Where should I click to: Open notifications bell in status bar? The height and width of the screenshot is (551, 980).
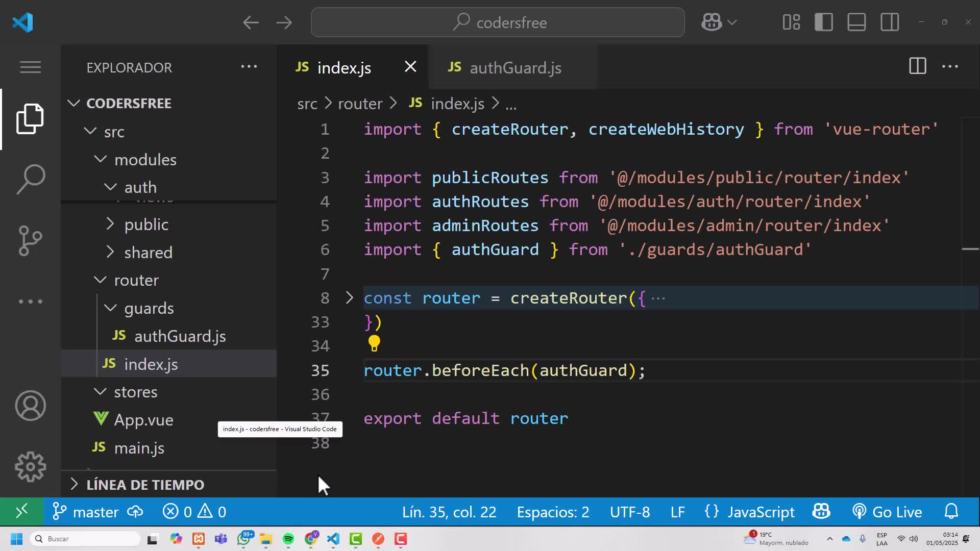click(x=951, y=512)
